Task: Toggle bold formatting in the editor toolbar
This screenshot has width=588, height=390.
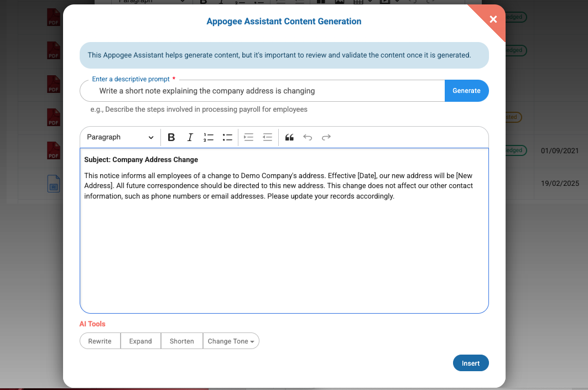Action: coord(171,137)
